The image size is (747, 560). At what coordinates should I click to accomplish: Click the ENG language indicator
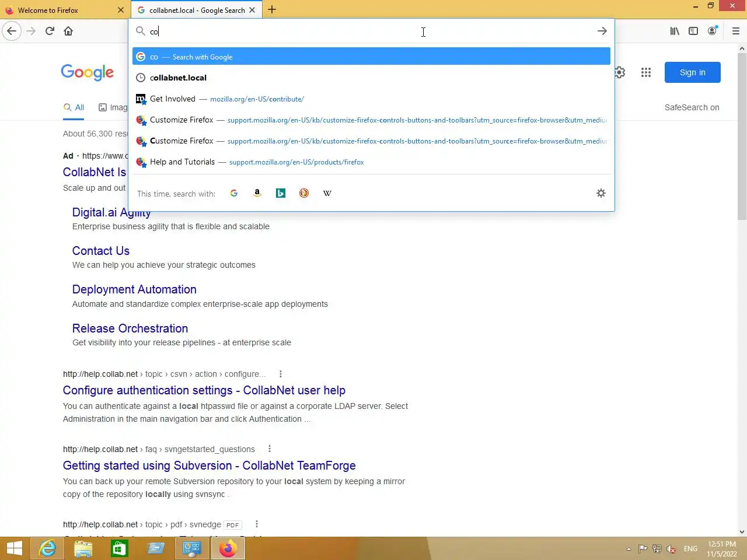(690, 549)
